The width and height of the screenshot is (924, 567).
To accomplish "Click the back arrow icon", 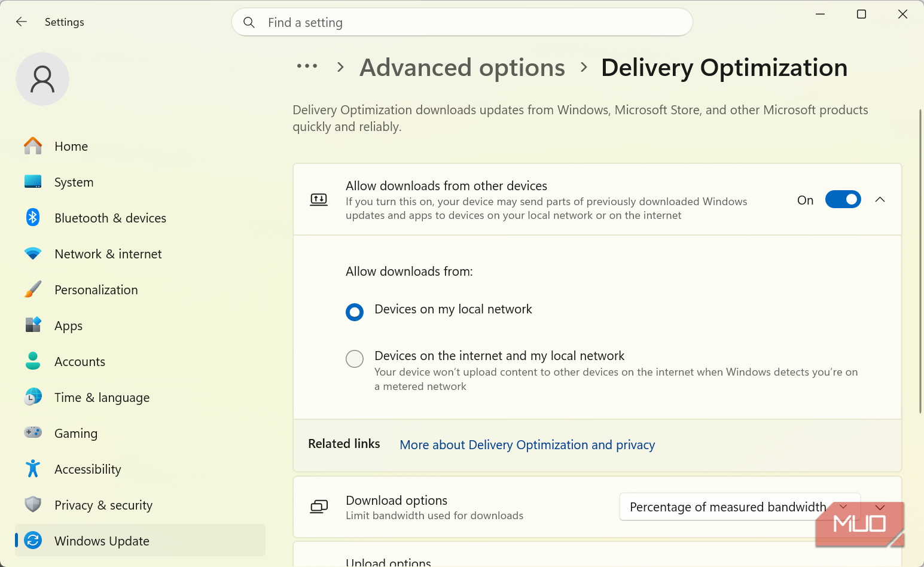I will click(x=22, y=22).
